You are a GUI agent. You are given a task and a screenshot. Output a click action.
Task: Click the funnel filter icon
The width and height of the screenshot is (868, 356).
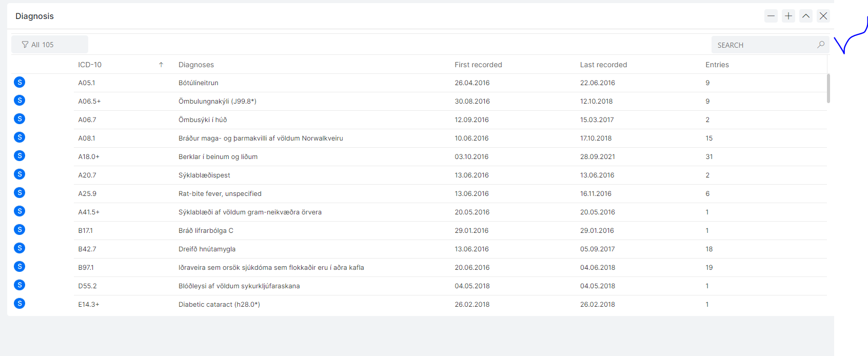click(x=25, y=45)
